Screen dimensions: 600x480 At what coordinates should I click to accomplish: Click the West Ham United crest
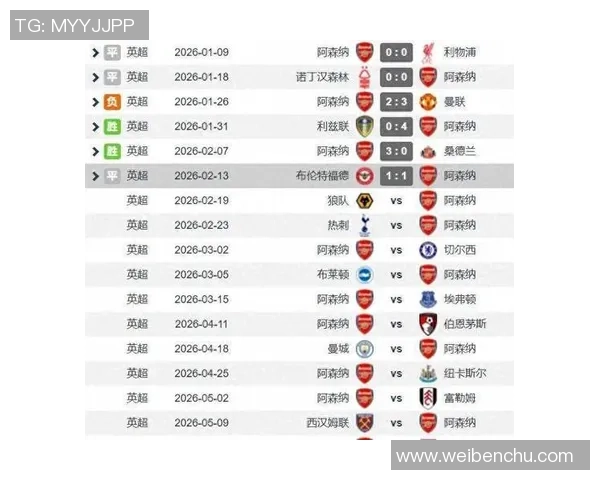click(365, 422)
